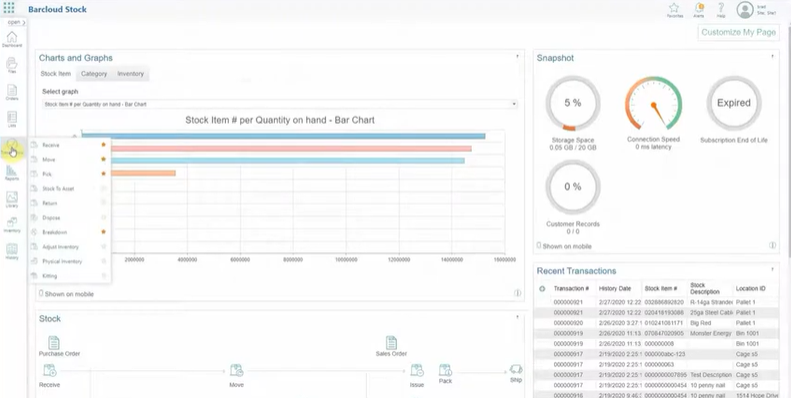Click the Storage Space 5 % gauge
Viewport: 791px width, 398px height.
(x=573, y=103)
